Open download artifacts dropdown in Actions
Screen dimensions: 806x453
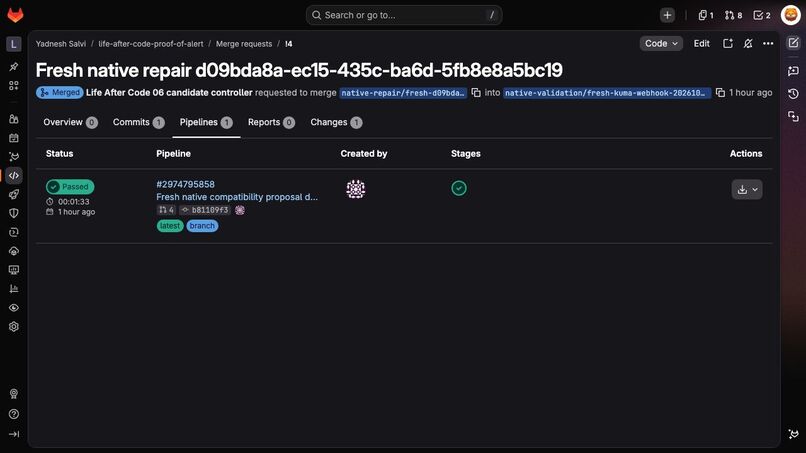pos(747,190)
